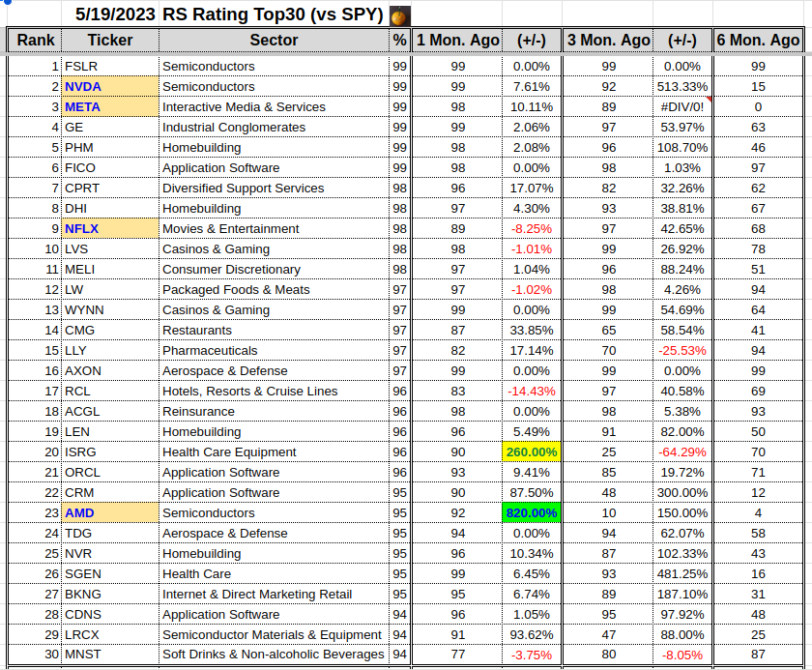The height and width of the screenshot is (670, 812).
Task: Select the DHI ticker cell
Action: pyautogui.click(x=110, y=208)
